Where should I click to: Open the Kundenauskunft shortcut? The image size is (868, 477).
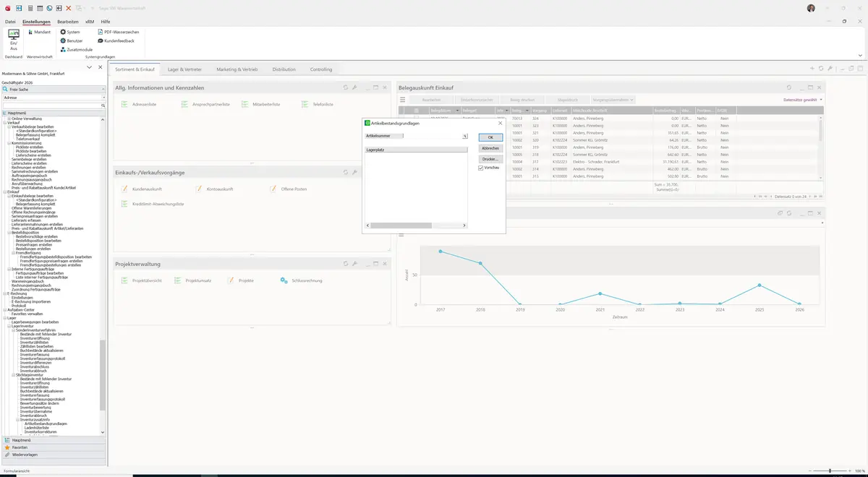[142, 189]
